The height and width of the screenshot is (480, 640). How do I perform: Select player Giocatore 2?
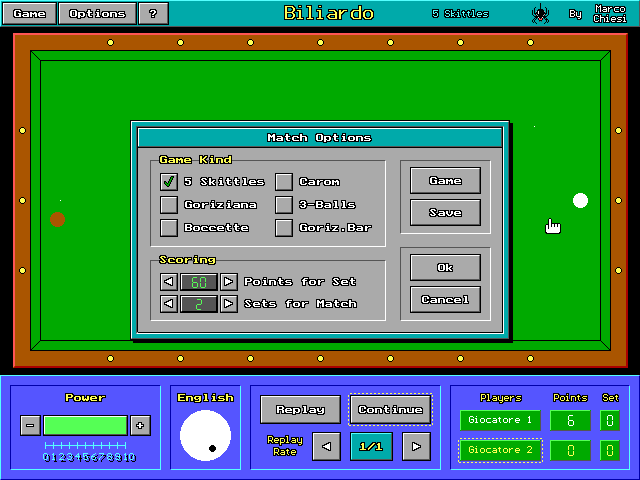pos(500,450)
